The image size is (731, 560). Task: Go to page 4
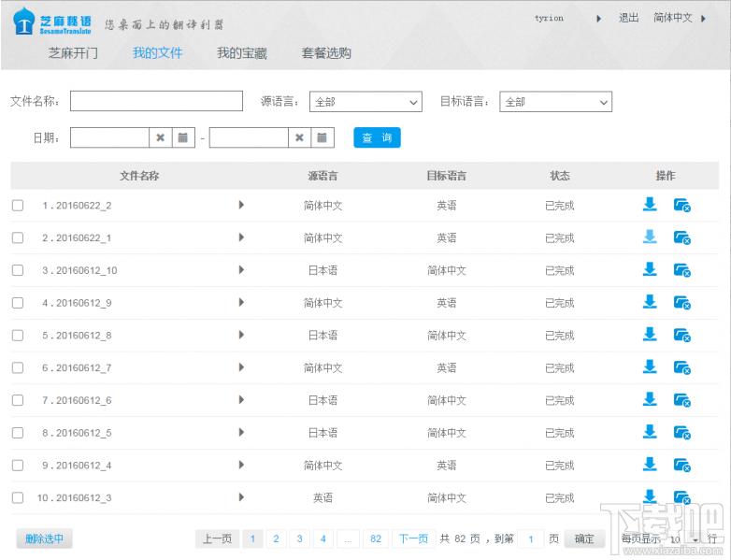[x=323, y=539]
